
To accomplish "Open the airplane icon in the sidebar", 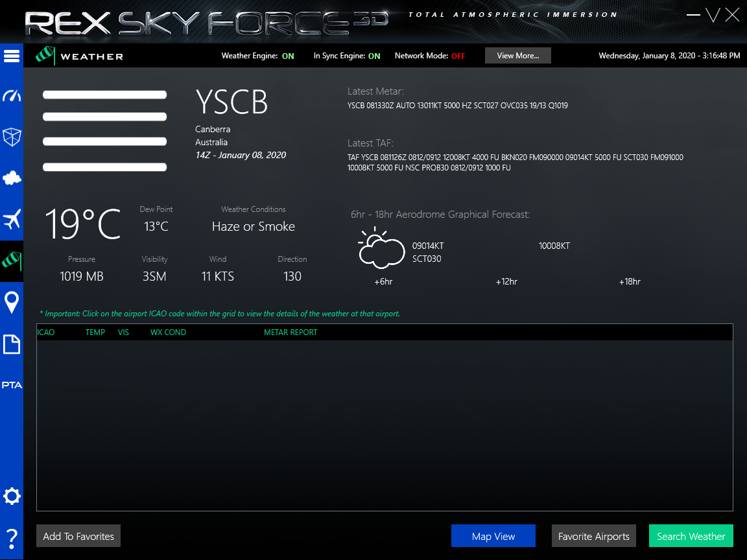I will click(12, 219).
